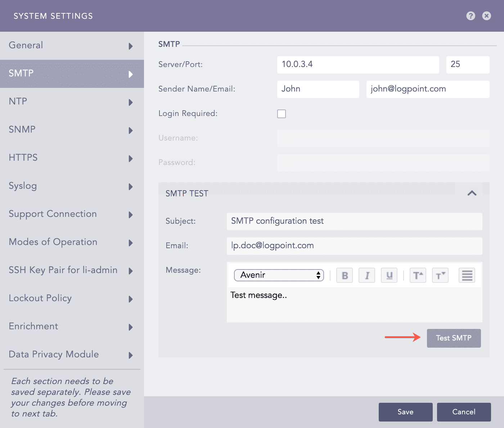
Task: Underline the test message text
Action: click(x=389, y=275)
